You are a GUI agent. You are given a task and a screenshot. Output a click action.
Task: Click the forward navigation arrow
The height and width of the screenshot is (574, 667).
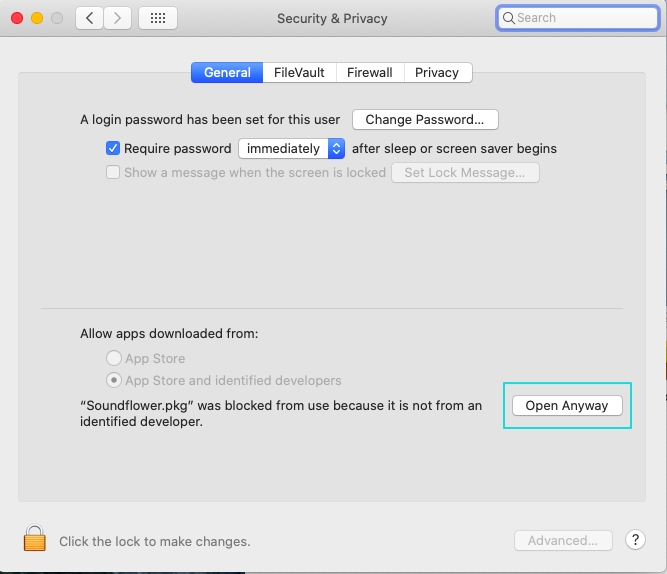[x=117, y=18]
